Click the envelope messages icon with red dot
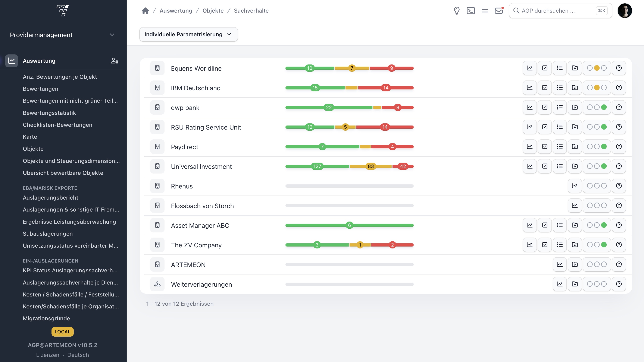644x362 pixels. pyautogui.click(x=499, y=10)
